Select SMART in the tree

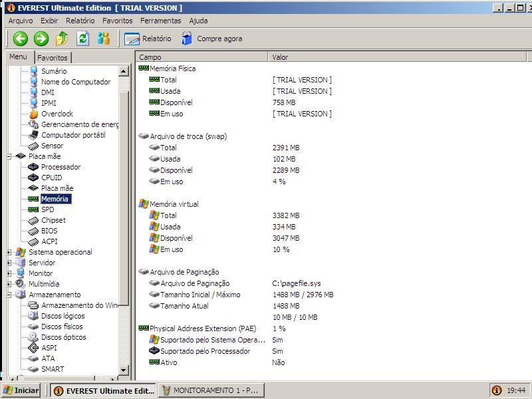coord(53,369)
